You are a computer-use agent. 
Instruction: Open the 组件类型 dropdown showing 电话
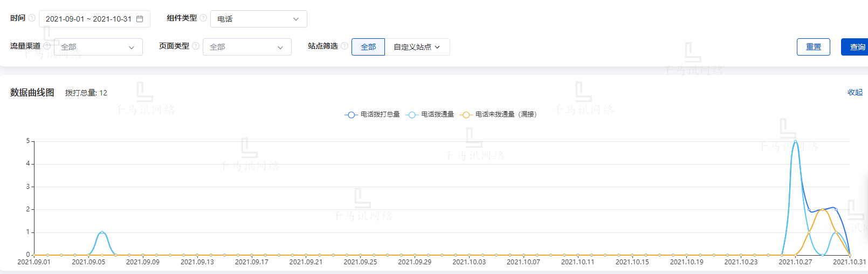(258, 19)
